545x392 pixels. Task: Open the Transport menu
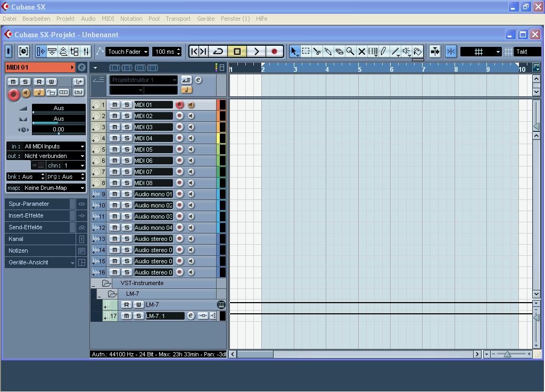(178, 19)
